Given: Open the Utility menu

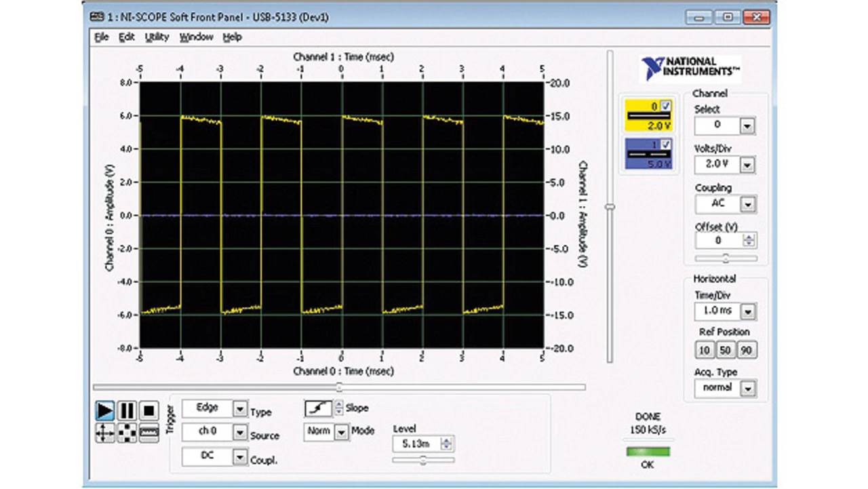Looking at the screenshot, I should (x=157, y=37).
